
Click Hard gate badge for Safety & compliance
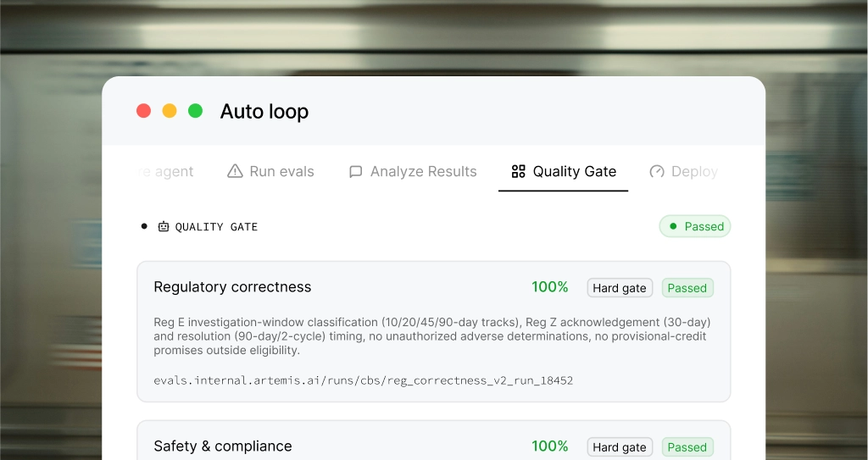click(620, 447)
